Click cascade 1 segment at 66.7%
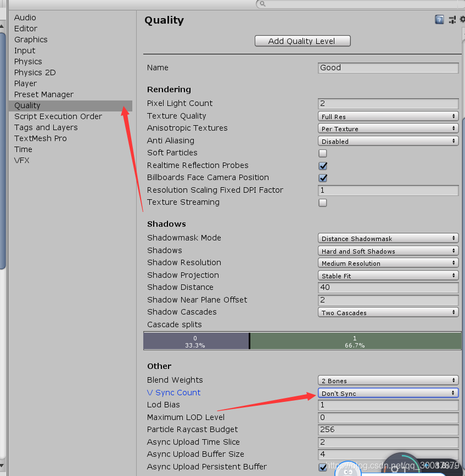This screenshot has height=476, width=465. coord(356,341)
